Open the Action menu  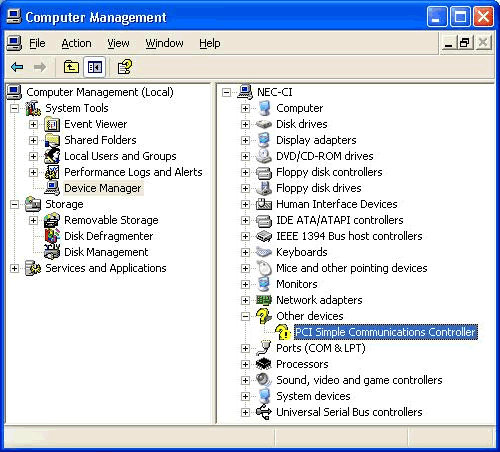[x=76, y=43]
